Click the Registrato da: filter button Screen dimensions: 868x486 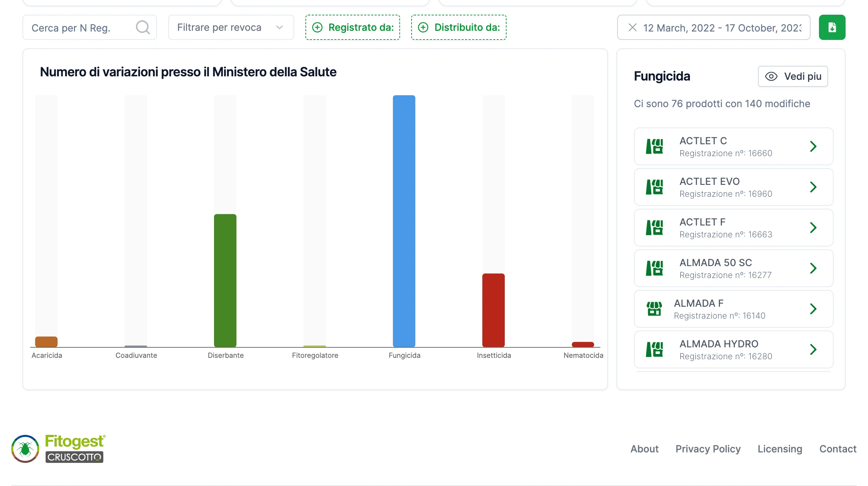click(x=353, y=27)
